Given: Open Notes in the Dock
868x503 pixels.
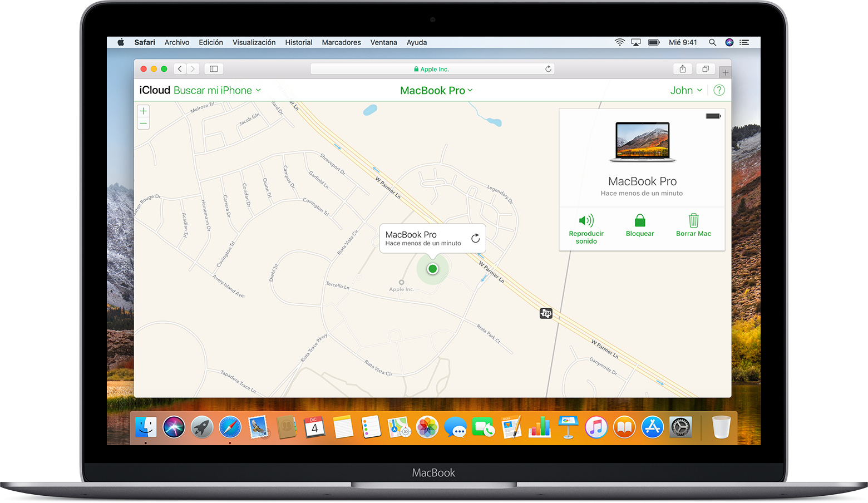Looking at the screenshot, I should point(343,427).
